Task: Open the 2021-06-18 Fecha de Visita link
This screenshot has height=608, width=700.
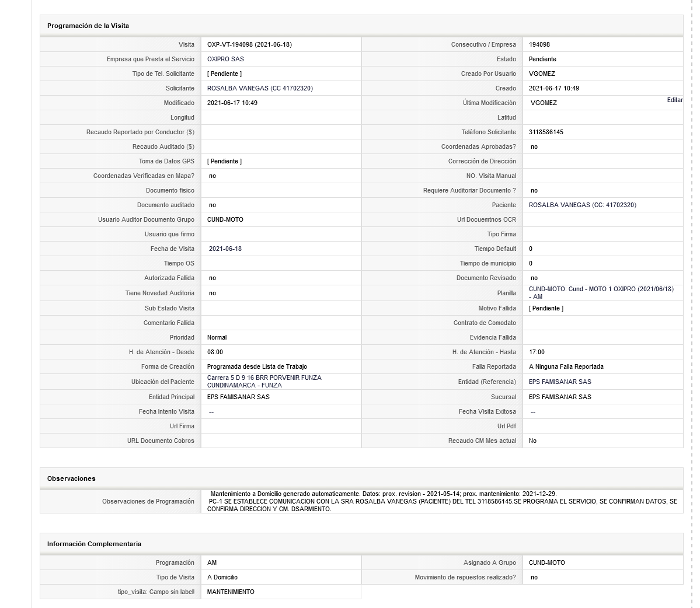Action: (x=225, y=249)
